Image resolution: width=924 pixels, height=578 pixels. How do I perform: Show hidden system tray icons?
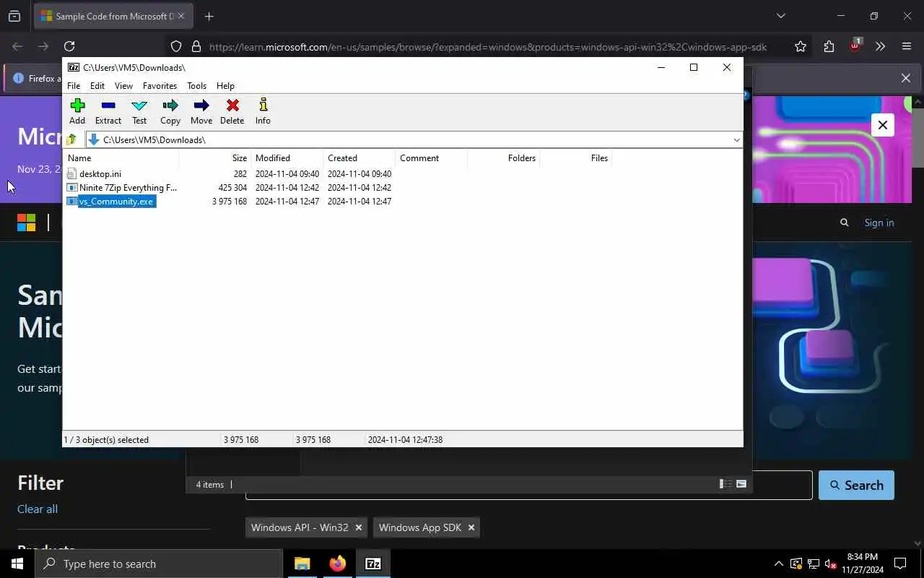tap(778, 564)
